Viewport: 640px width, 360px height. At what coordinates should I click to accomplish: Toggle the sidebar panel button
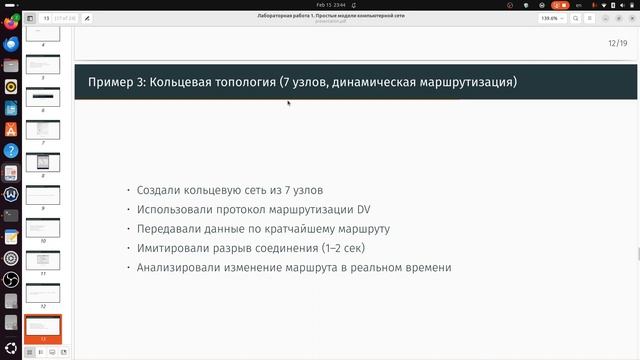click(30, 18)
